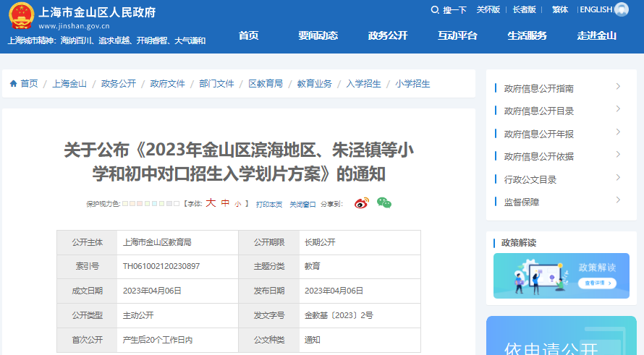Set font size to 小

(237, 205)
